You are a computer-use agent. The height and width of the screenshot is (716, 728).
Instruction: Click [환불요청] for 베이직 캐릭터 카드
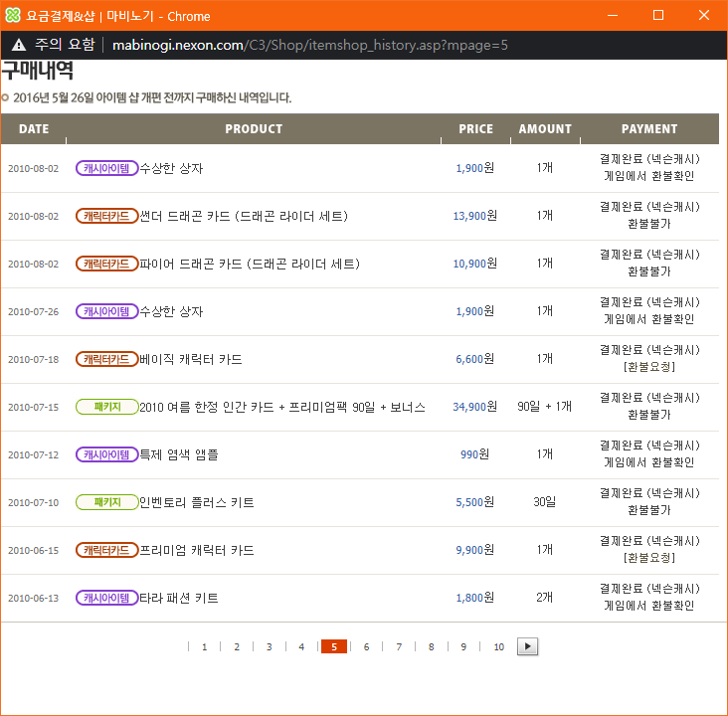tap(649, 367)
